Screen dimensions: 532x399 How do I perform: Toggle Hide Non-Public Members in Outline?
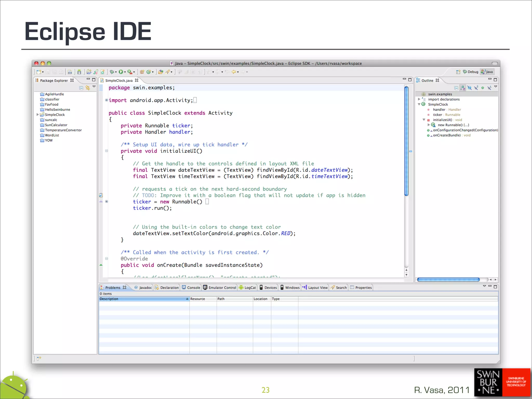(483, 88)
